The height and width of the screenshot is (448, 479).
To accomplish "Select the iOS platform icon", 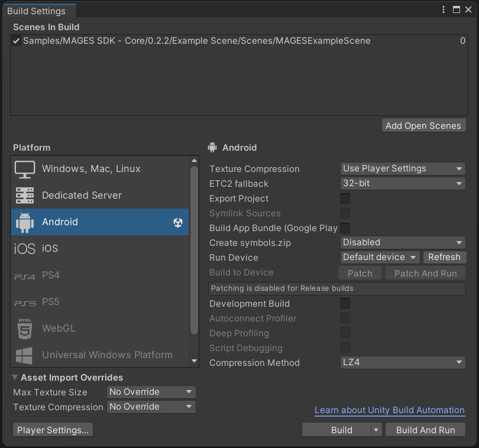I will tap(24, 249).
